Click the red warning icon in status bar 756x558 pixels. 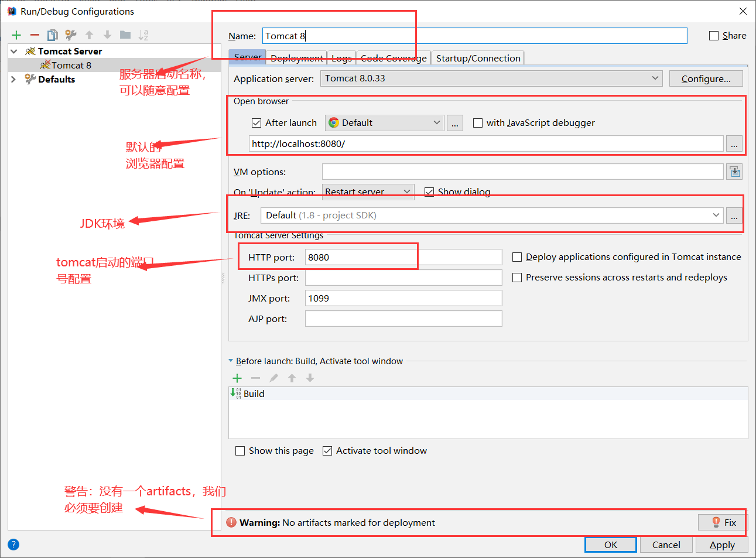[231, 522]
